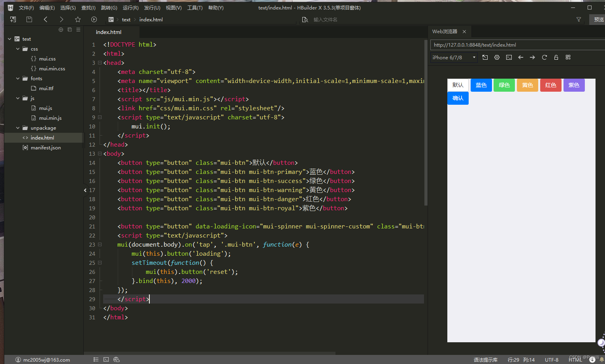Tap the 确认 button in preview
The width and height of the screenshot is (605, 364).
coord(458,98)
